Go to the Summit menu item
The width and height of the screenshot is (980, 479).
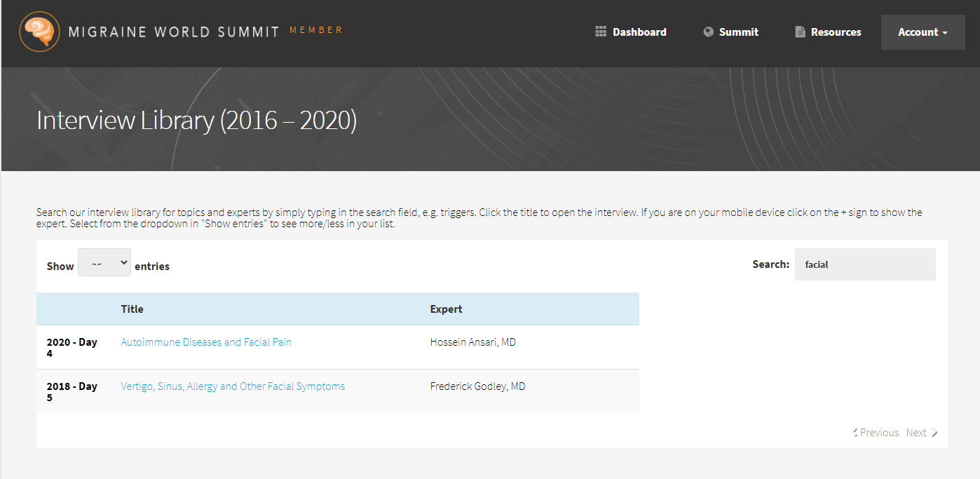point(738,32)
